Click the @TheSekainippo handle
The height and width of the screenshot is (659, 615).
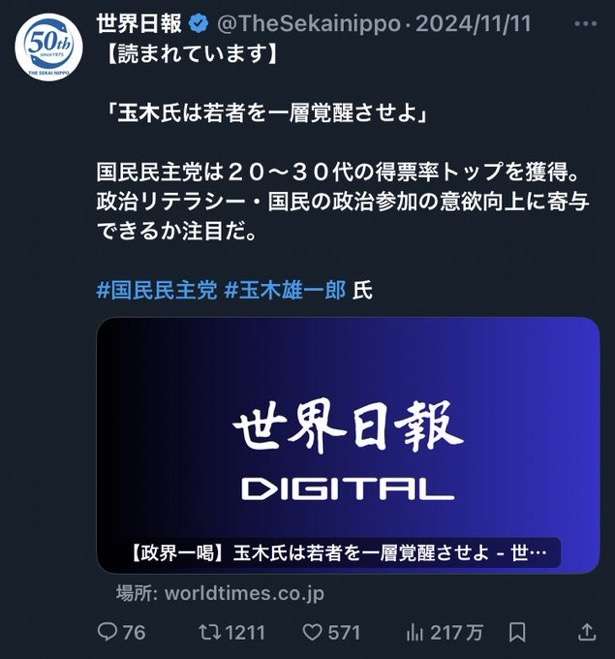(x=309, y=24)
